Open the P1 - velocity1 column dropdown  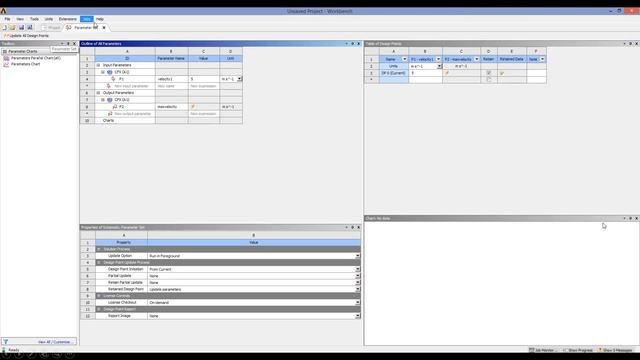click(x=439, y=59)
